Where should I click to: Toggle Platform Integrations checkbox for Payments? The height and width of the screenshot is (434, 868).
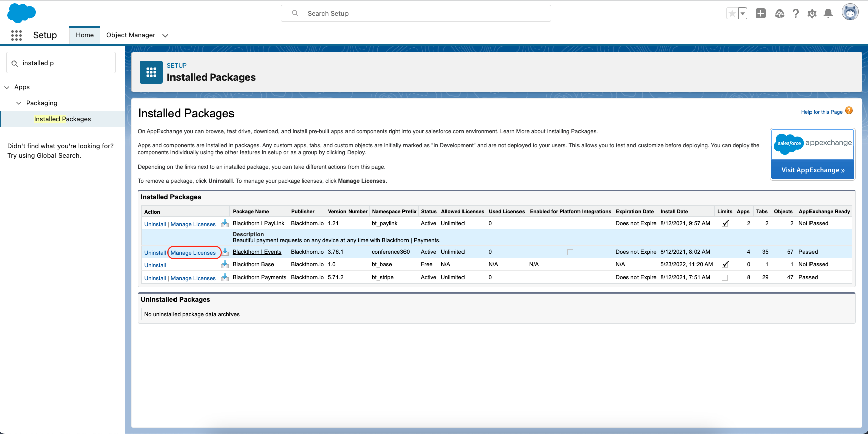pos(570,278)
